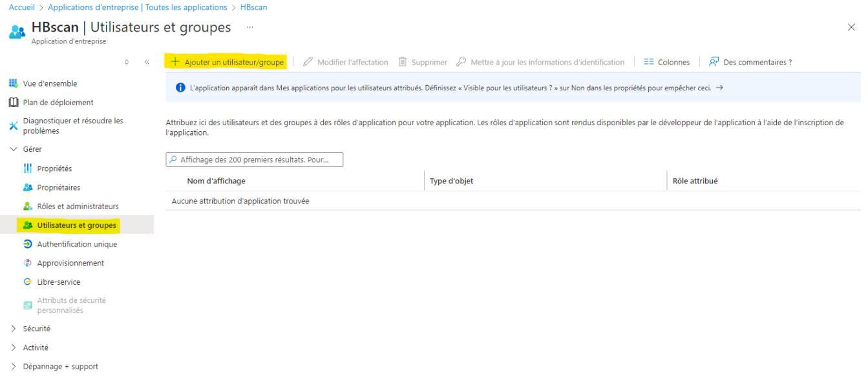Click the feedback icon beside Des commentaires

point(714,62)
